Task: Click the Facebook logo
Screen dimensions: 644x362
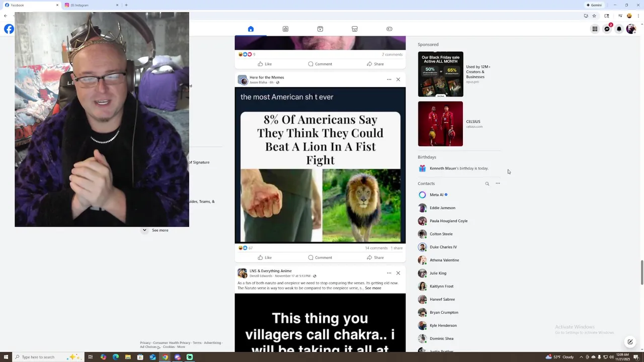Action: click(x=9, y=29)
